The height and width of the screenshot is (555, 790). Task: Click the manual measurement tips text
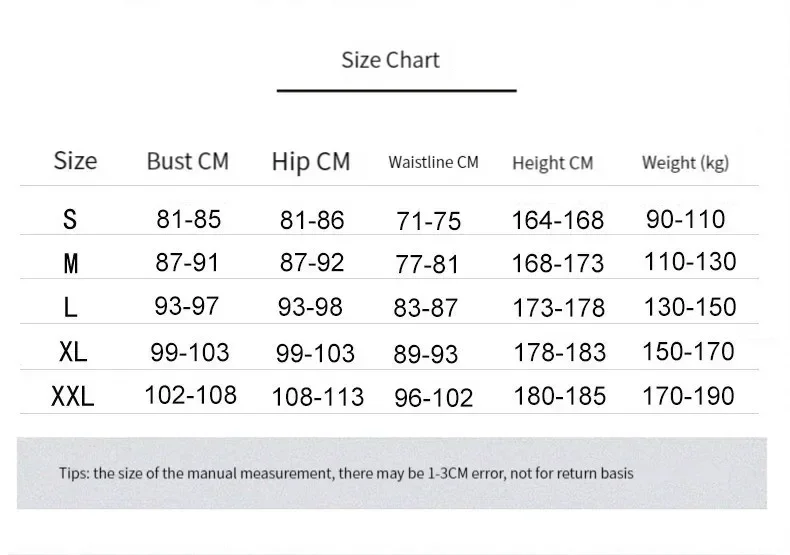pyautogui.click(x=346, y=473)
